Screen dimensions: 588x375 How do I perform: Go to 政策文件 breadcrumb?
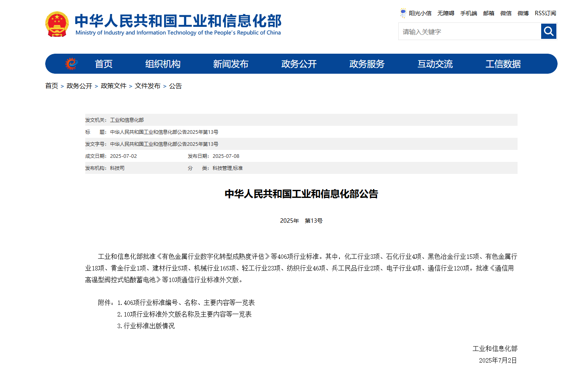[x=114, y=86]
